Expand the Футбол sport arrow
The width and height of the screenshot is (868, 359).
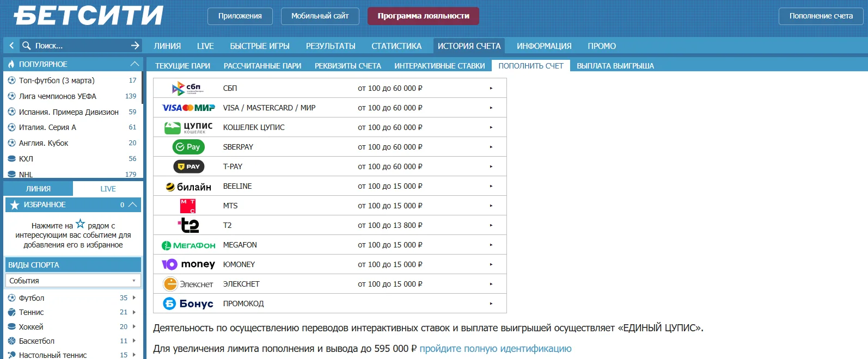(134, 298)
